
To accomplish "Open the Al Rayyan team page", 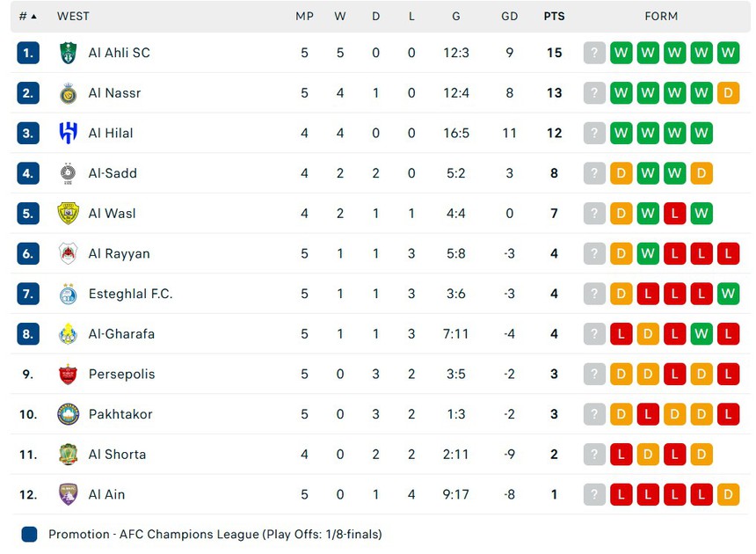I will [119, 254].
